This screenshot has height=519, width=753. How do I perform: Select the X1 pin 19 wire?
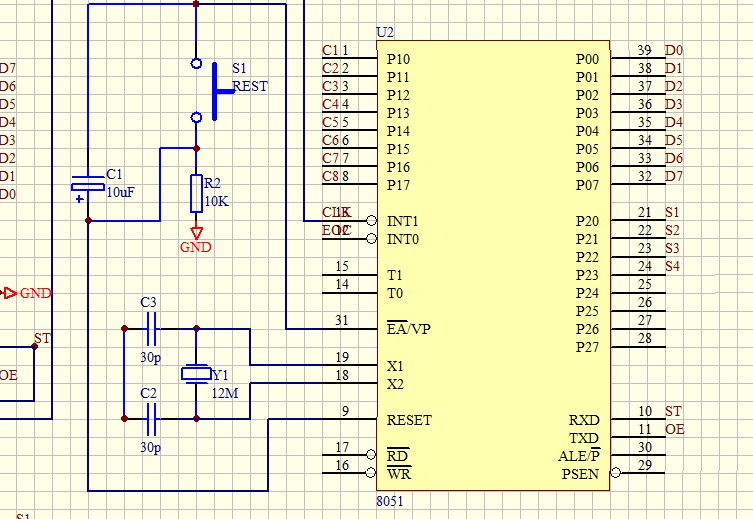click(314, 365)
